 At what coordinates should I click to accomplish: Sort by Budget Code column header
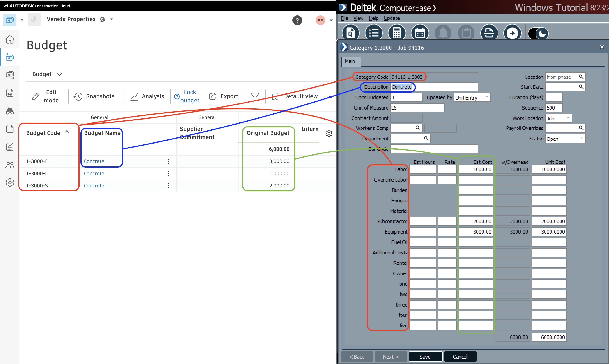pyautogui.click(x=48, y=133)
